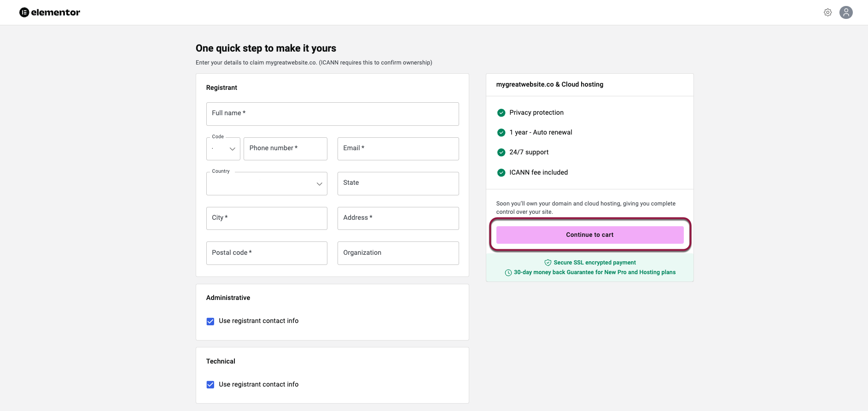
Task: Select the Phone number input
Action: click(x=285, y=149)
